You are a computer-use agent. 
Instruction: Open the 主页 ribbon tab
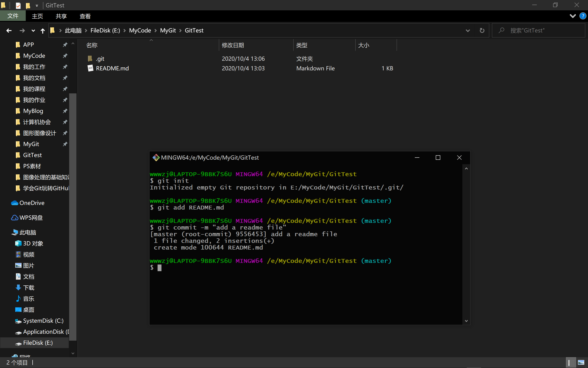(37, 16)
